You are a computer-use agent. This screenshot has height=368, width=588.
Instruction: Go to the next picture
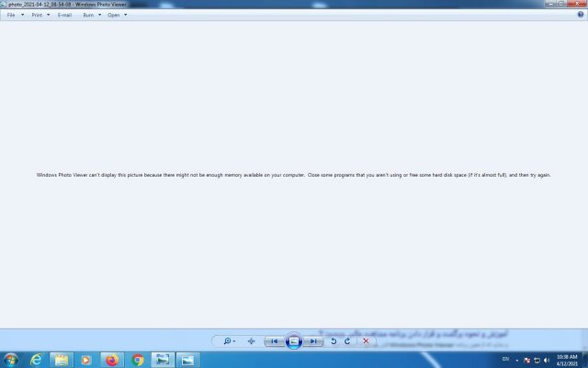(313, 341)
